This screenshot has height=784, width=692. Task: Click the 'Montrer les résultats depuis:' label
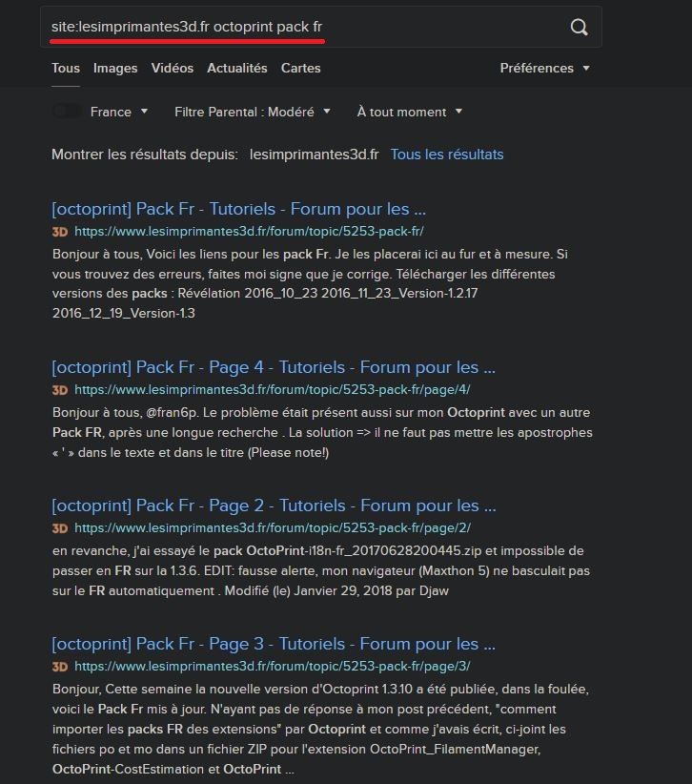point(145,155)
